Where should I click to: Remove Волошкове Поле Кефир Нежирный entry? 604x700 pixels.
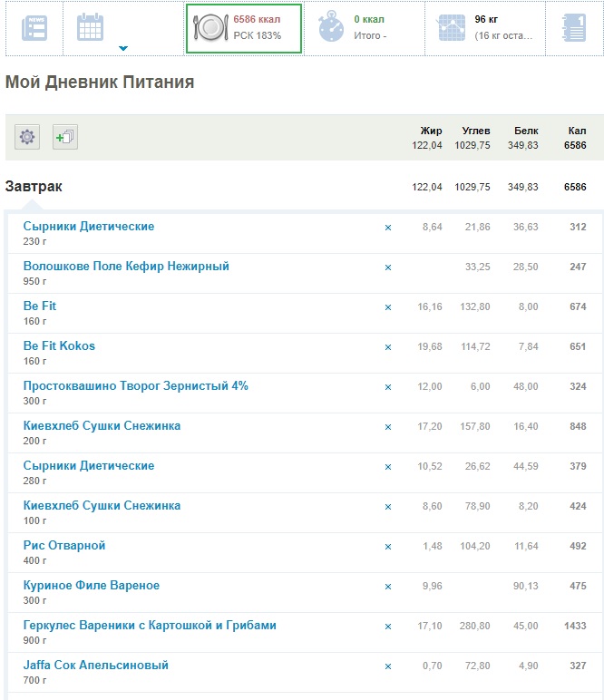tap(388, 267)
